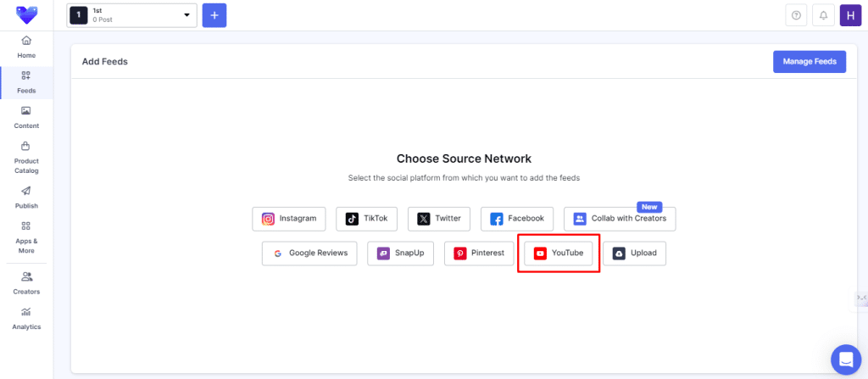Open the H user profile avatar
Screen dimensions: 868x379
tap(850, 15)
